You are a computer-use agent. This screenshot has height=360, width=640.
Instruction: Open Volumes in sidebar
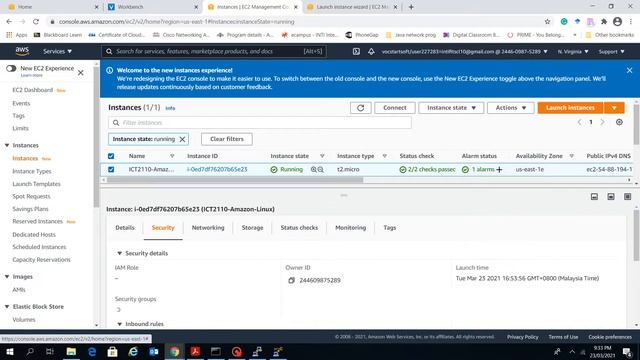(24, 320)
